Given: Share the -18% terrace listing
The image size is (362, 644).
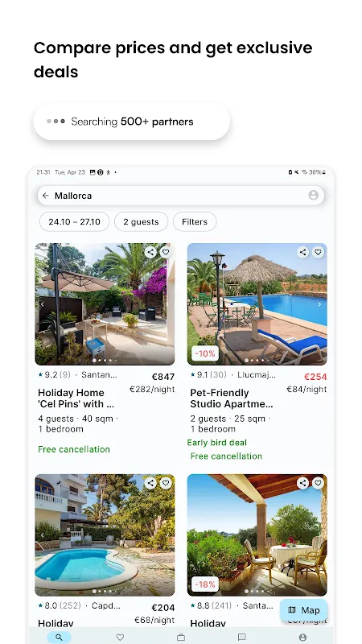Looking at the screenshot, I should pyautogui.click(x=303, y=483).
